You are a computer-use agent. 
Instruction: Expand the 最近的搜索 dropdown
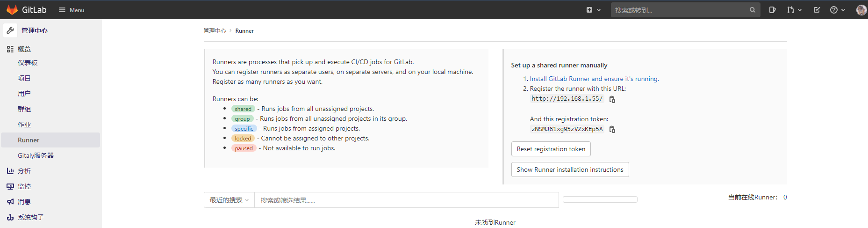pos(229,200)
